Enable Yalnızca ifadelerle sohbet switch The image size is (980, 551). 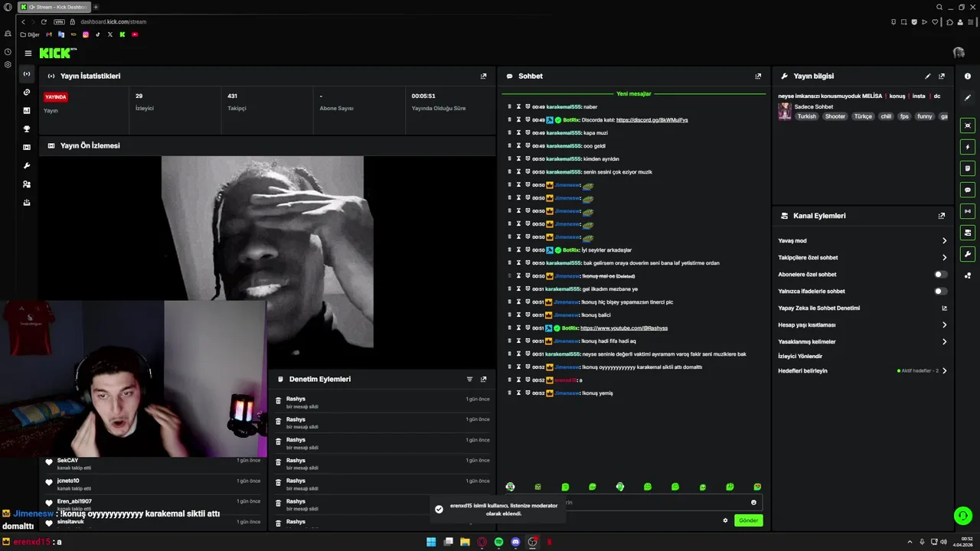pos(940,291)
